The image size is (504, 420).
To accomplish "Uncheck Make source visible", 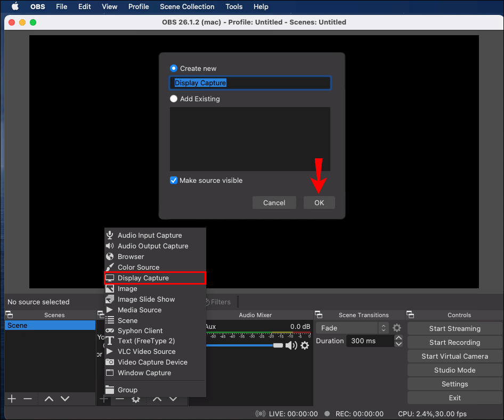I will click(174, 180).
